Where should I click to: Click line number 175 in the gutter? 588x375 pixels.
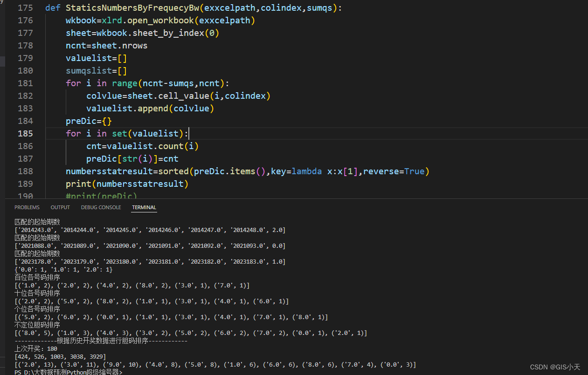pos(25,8)
